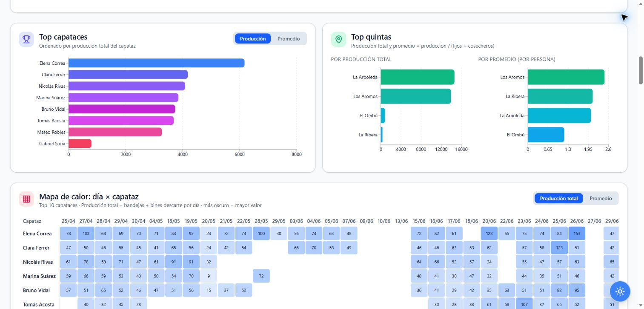Click La Arboleda bar in per-person average chart
The width and height of the screenshot is (644, 309).
click(x=559, y=116)
